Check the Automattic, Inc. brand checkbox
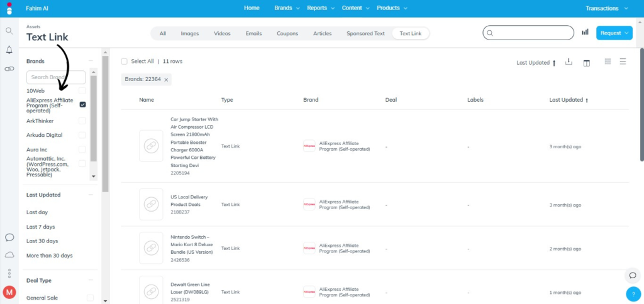Image resolution: width=644 pixels, height=304 pixels. [x=82, y=164]
